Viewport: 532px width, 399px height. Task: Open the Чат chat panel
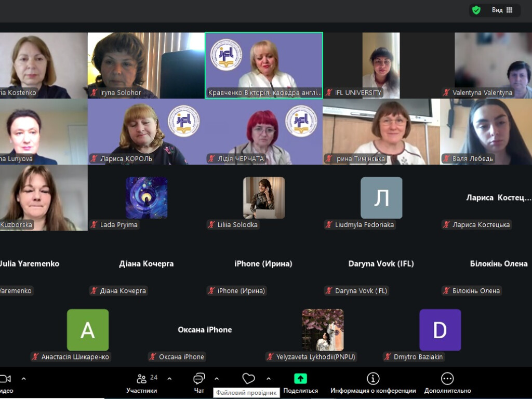[199, 383]
